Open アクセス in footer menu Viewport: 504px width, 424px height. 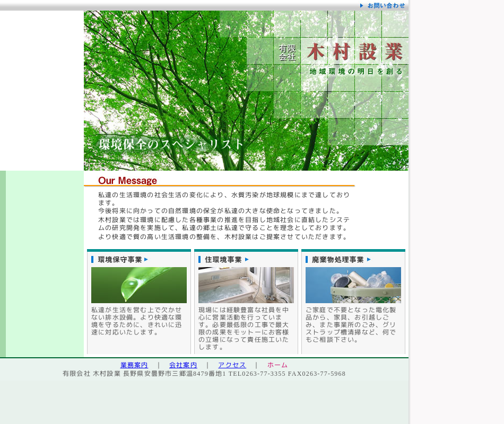(232, 365)
